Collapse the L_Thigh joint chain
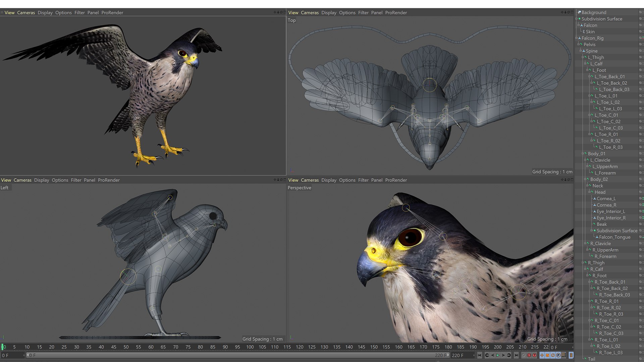The image size is (644, 362). (x=583, y=57)
